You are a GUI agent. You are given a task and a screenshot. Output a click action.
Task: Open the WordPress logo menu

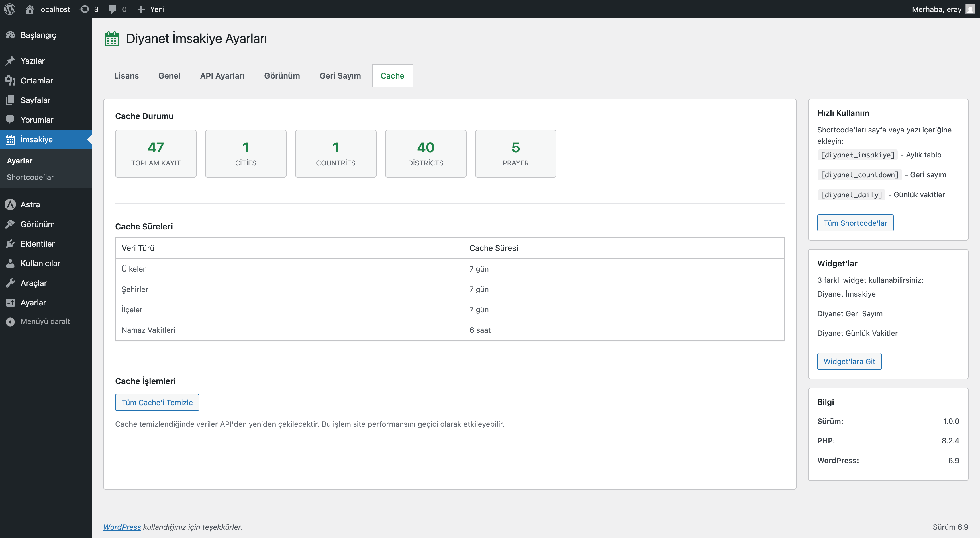pos(10,9)
